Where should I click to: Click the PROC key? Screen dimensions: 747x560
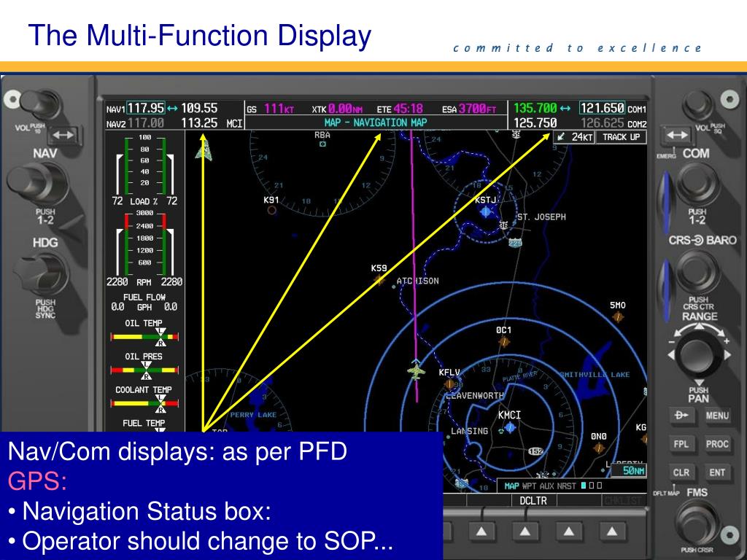click(717, 444)
